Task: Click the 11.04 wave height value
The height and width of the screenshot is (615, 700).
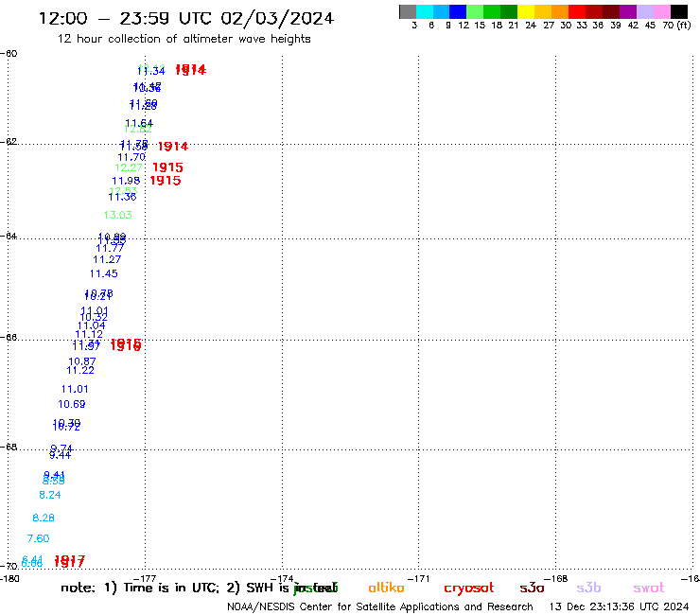Action: [x=92, y=326]
